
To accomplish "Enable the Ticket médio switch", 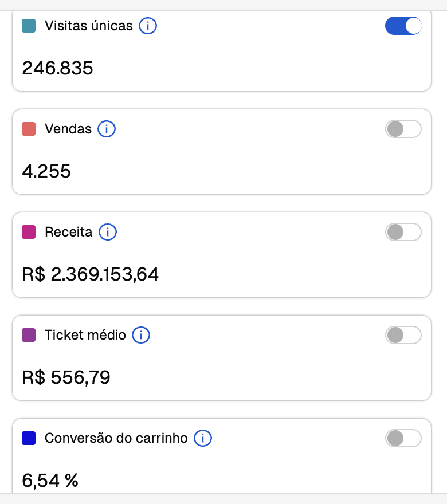I will (x=403, y=335).
